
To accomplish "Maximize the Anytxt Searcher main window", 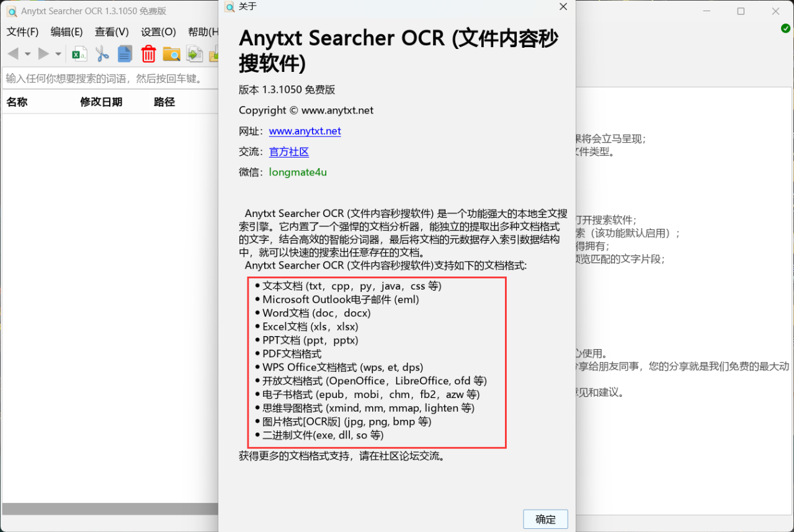I will click(741, 11).
